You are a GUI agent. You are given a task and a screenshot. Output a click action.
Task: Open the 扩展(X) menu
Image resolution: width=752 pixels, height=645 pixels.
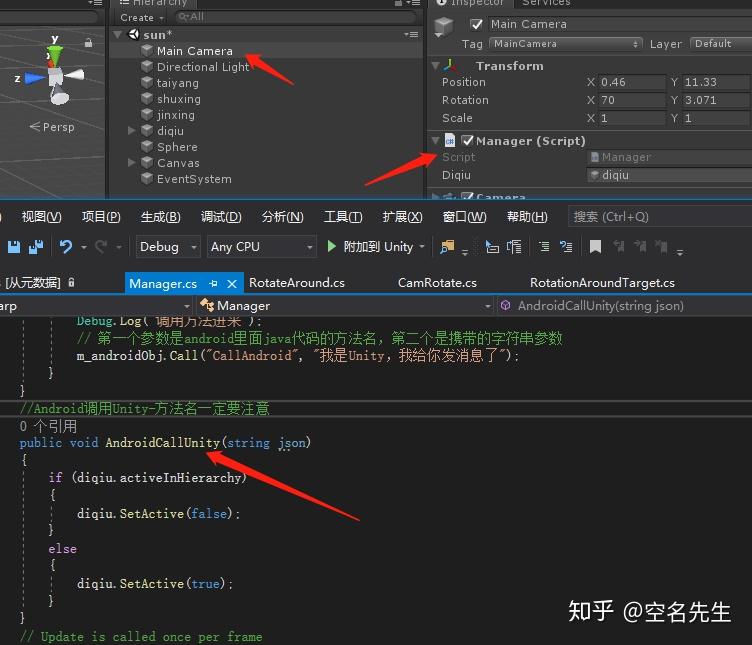coord(402,217)
